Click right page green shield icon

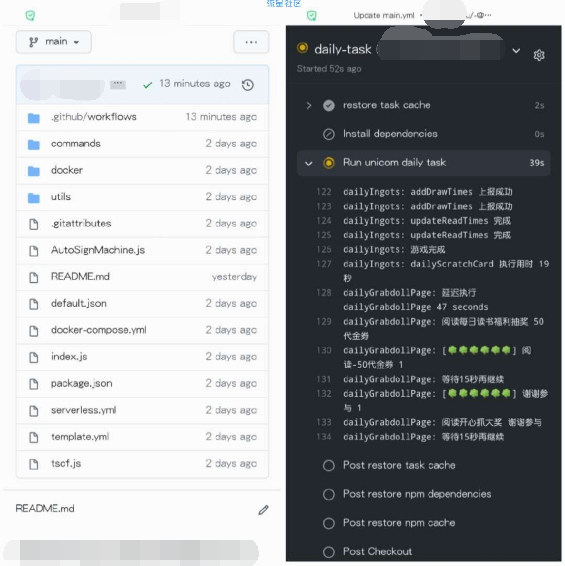click(x=312, y=16)
